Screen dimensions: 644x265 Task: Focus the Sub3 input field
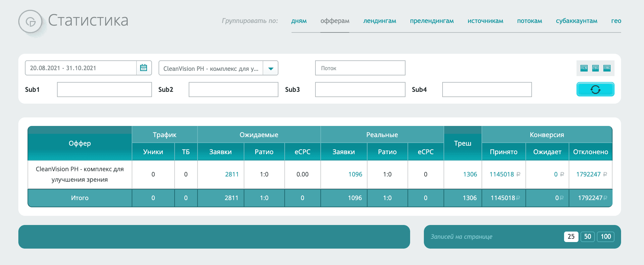(360, 90)
